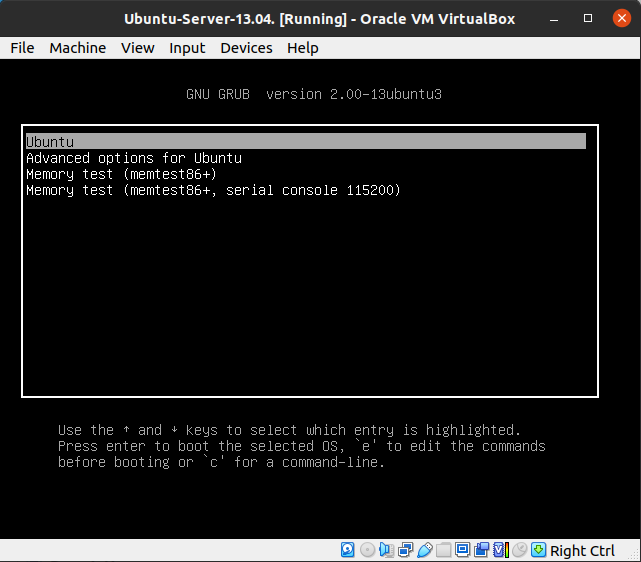Click the shared folders status icon
The width and height of the screenshot is (641, 562).
[443, 550]
